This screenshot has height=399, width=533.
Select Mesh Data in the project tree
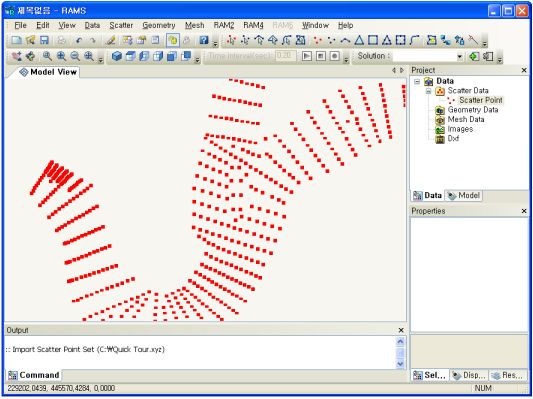click(466, 119)
